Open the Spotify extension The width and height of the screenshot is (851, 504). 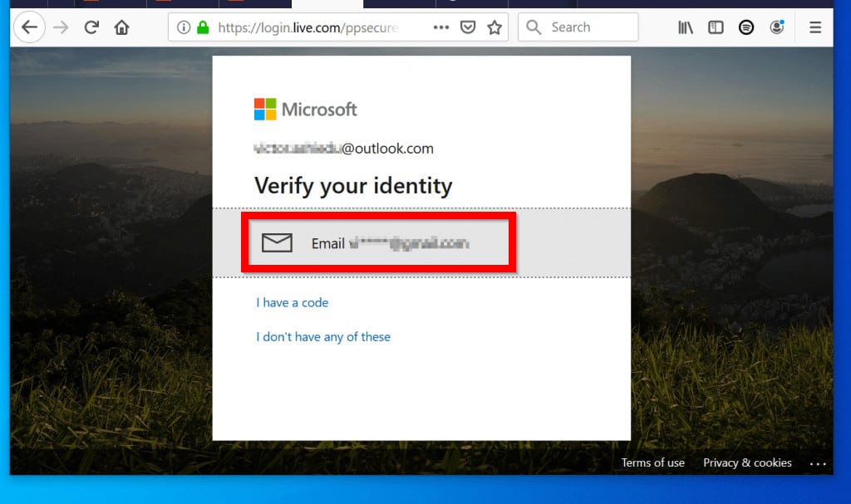pyautogui.click(x=746, y=27)
